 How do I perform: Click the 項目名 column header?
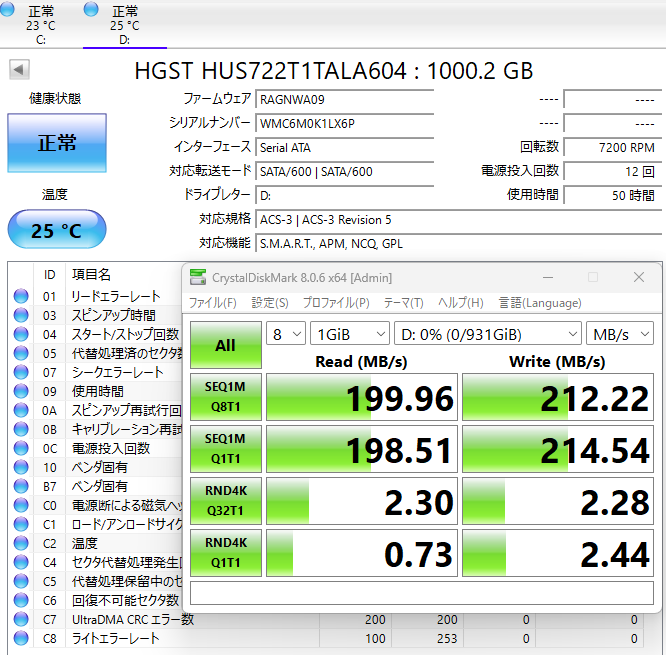coord(91,274)
